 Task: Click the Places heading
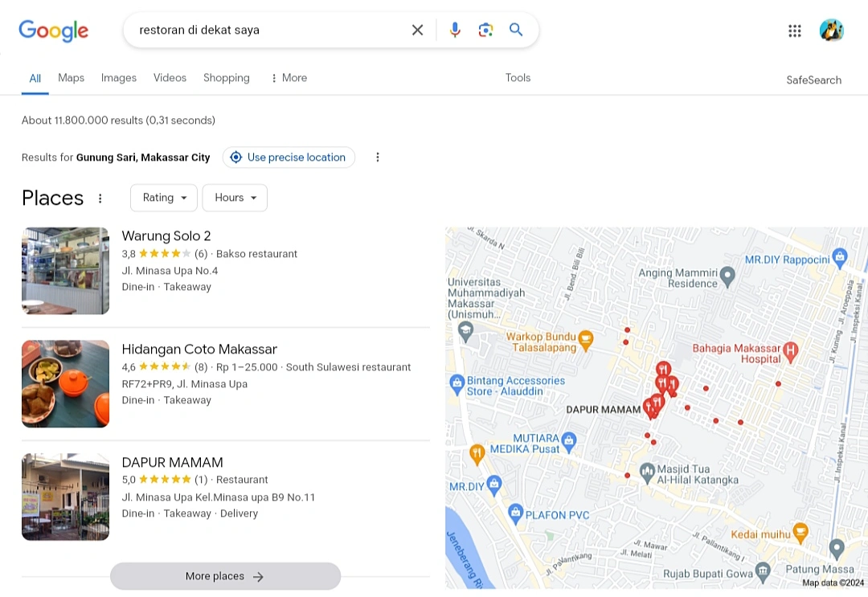point(52,198)
